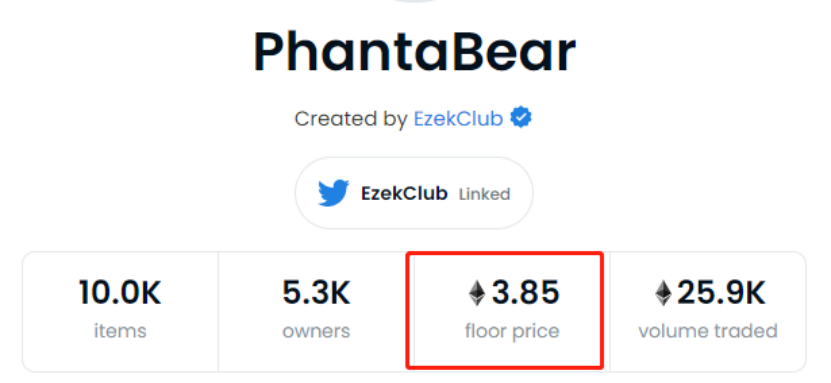Click the Ethereum icon beside 3.85
The height and width of the screenshot is (383, 831).
(477, 293)
